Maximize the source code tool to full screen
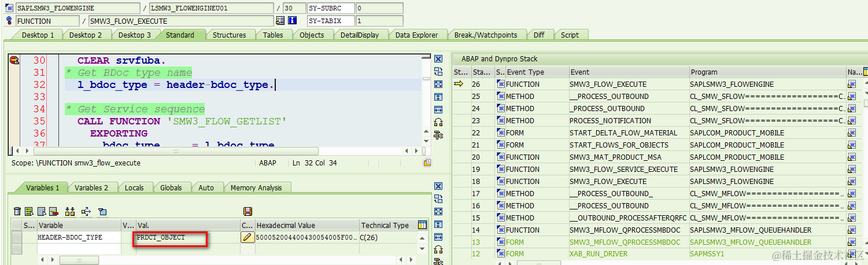Image resolution: width=868 pixels, height=265 pixels. [438, 84]
